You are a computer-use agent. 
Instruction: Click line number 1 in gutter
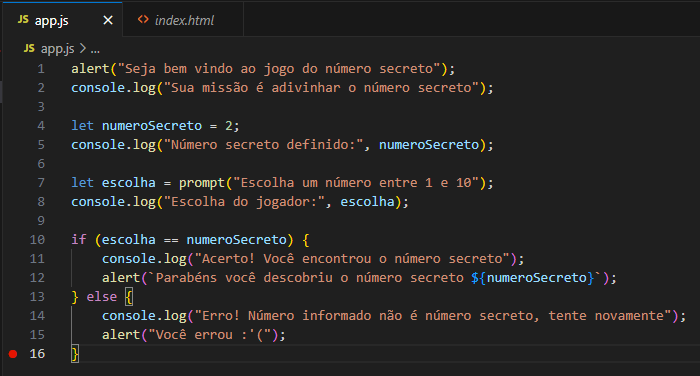(41, 69)
